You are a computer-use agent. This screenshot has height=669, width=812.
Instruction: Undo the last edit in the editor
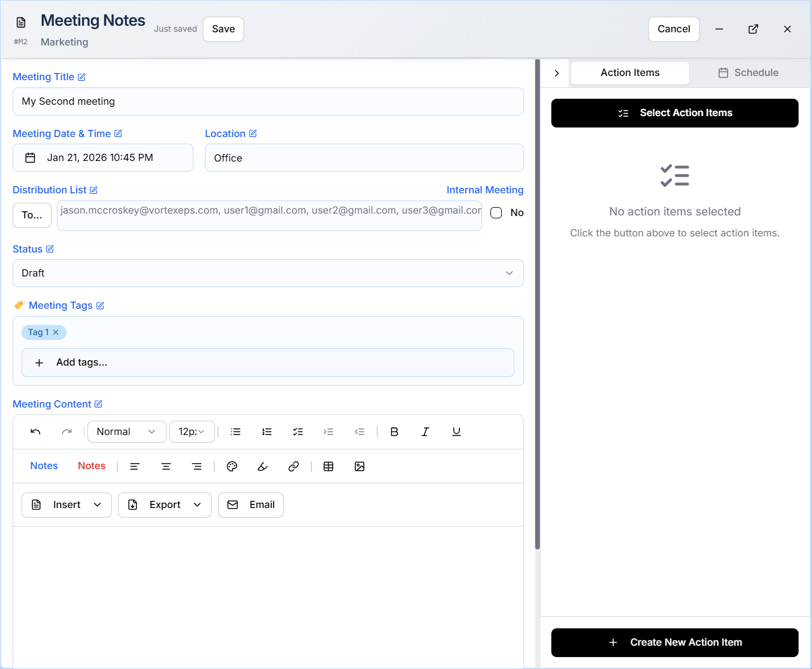tap(36, 431)
